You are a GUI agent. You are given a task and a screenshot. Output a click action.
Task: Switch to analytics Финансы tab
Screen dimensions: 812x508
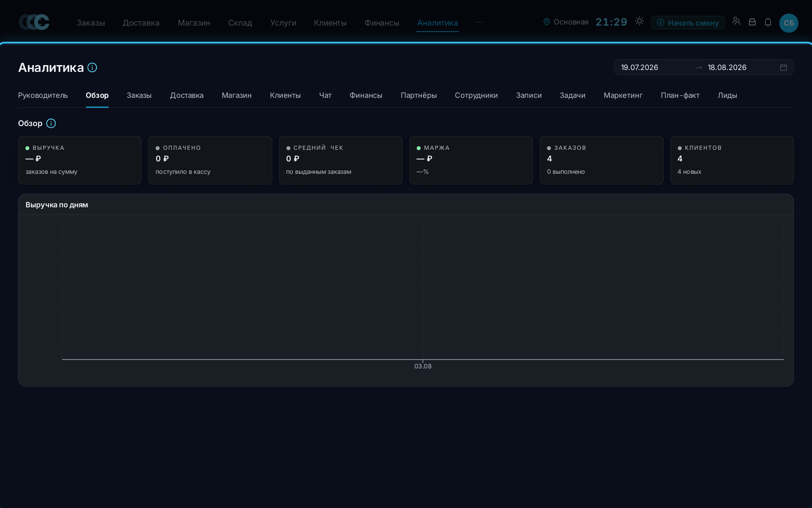(366, 95)
